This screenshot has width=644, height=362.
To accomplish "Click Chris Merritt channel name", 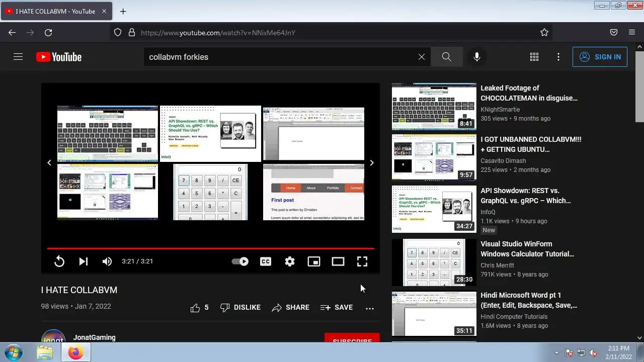I will pos(497,265).
